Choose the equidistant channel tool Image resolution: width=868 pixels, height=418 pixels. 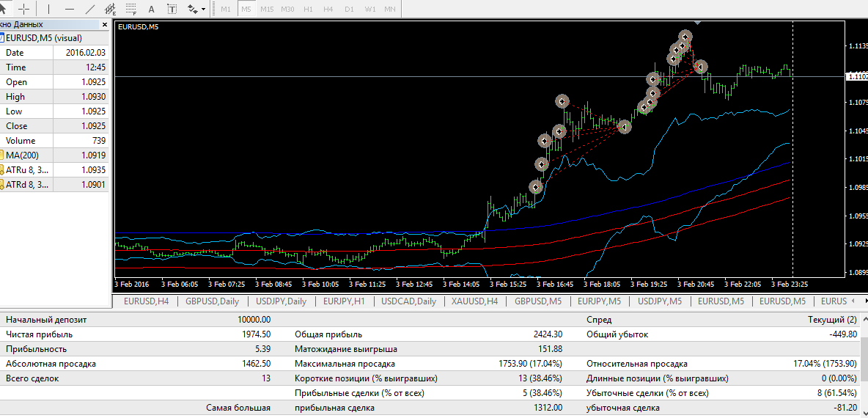pyautogui.click(x=110, y=9)
